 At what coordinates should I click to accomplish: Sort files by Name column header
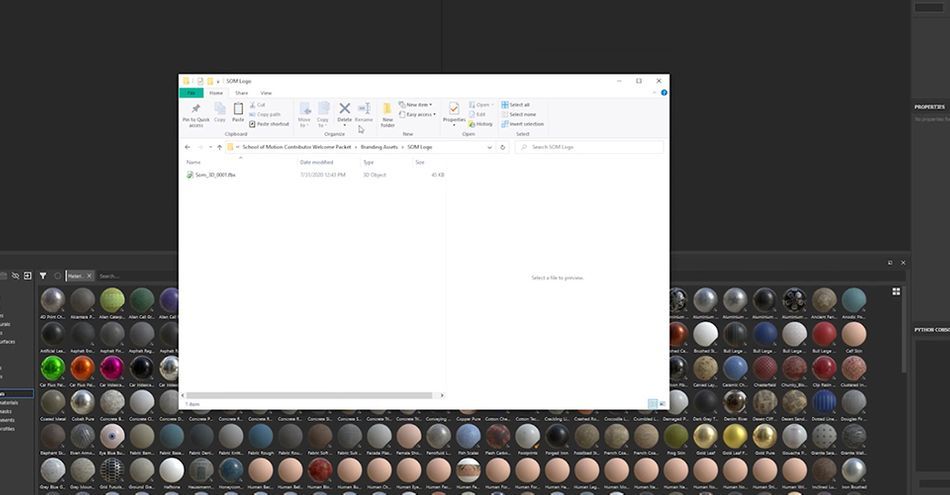194,162
